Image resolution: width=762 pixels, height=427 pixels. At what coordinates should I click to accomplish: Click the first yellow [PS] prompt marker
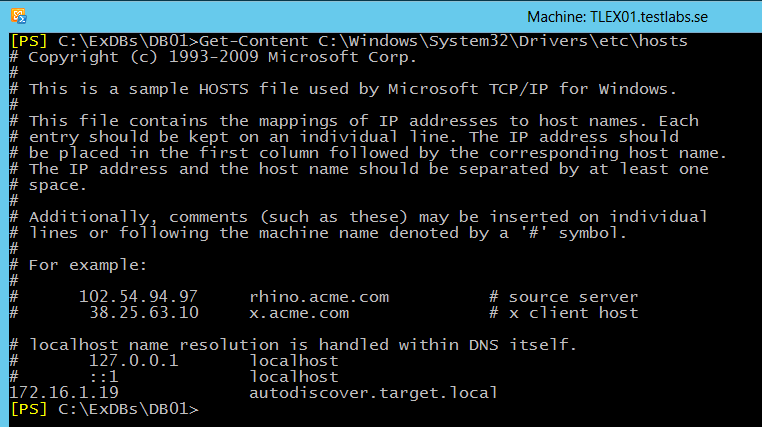tap(29, 41)
